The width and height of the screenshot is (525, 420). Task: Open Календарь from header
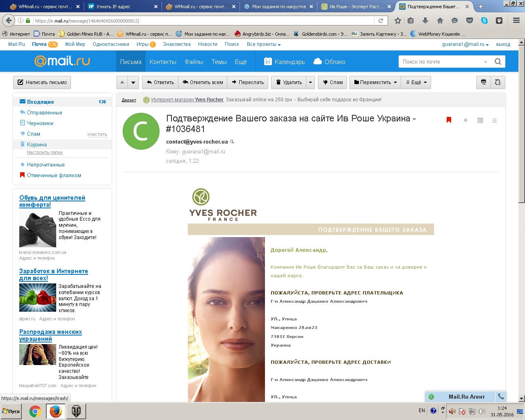pyautogui.click(x=285, y=62)
